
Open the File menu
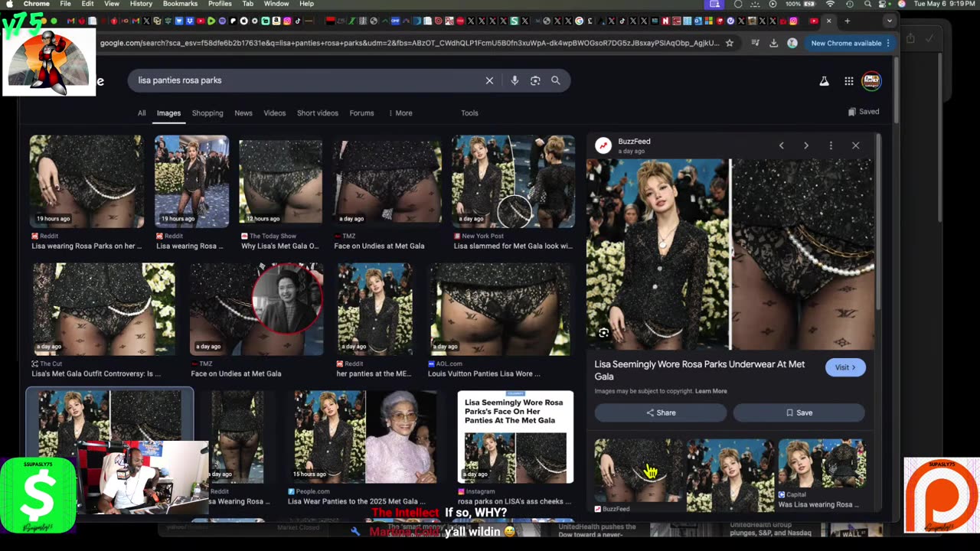tap(66, 4)
